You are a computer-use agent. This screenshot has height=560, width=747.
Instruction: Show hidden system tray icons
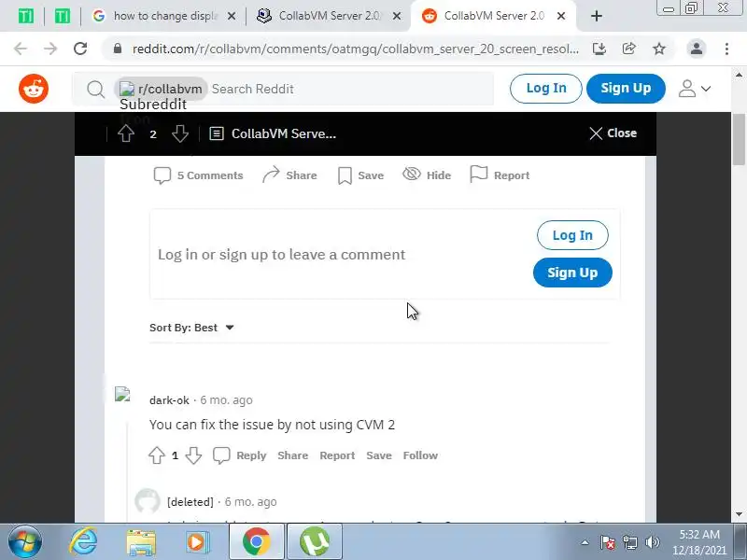click(585, 542)
